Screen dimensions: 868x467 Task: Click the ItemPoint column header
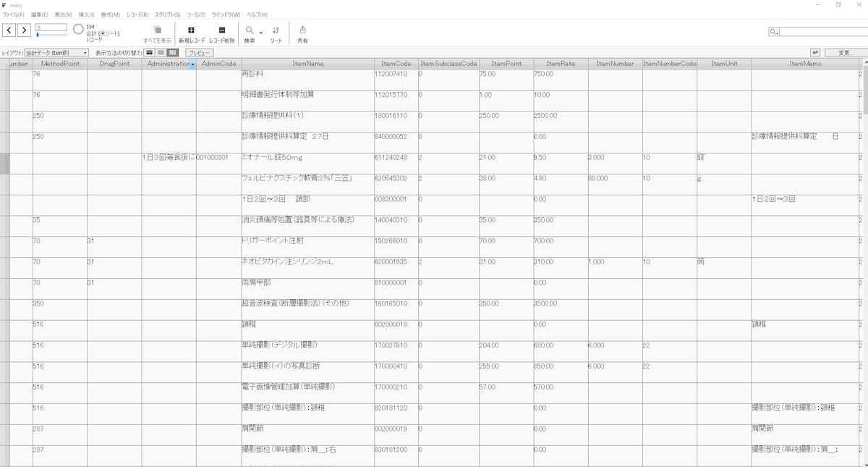pyautogui.click(x=506, y=64)
